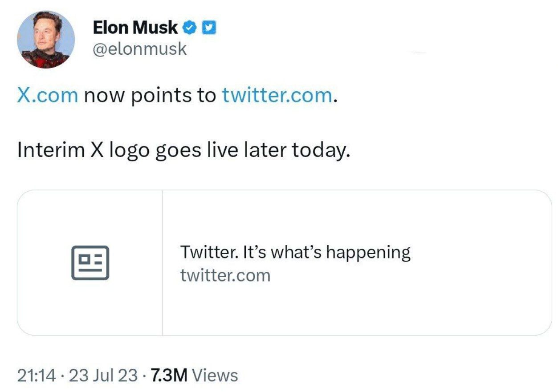Screen dimensions: 558x392
Task: Click the twitter.com domain under card title
Action: [x=225, y=276]
